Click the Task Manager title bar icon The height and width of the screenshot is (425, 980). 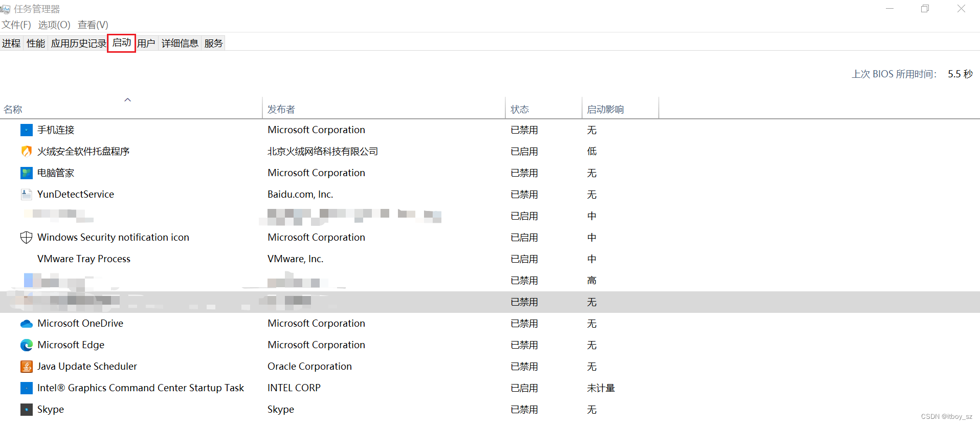[5, 9]
